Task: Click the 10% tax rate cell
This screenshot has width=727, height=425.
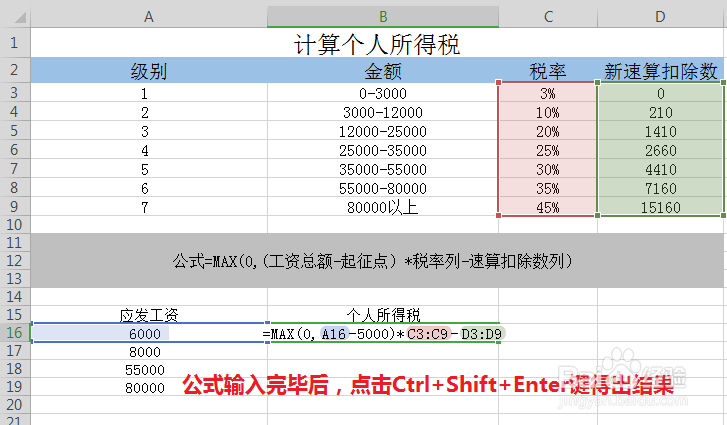Action: (548, 112)
